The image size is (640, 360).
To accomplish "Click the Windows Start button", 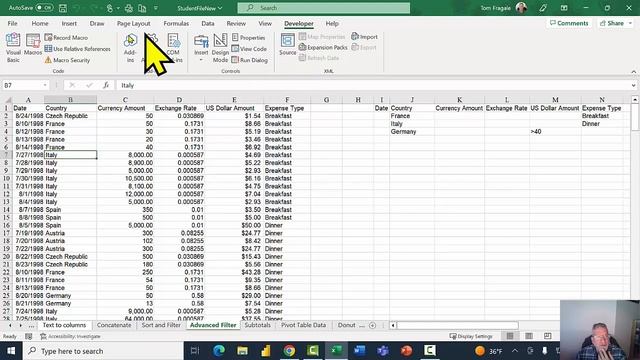I will [x=11, y=351].
